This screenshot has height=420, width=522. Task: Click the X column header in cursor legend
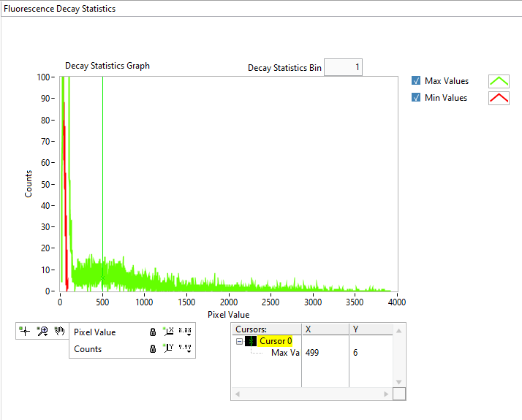325,329
